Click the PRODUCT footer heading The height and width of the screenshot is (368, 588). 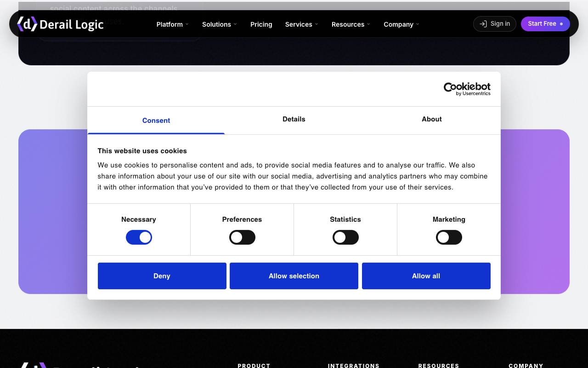[x=254, y=365]
